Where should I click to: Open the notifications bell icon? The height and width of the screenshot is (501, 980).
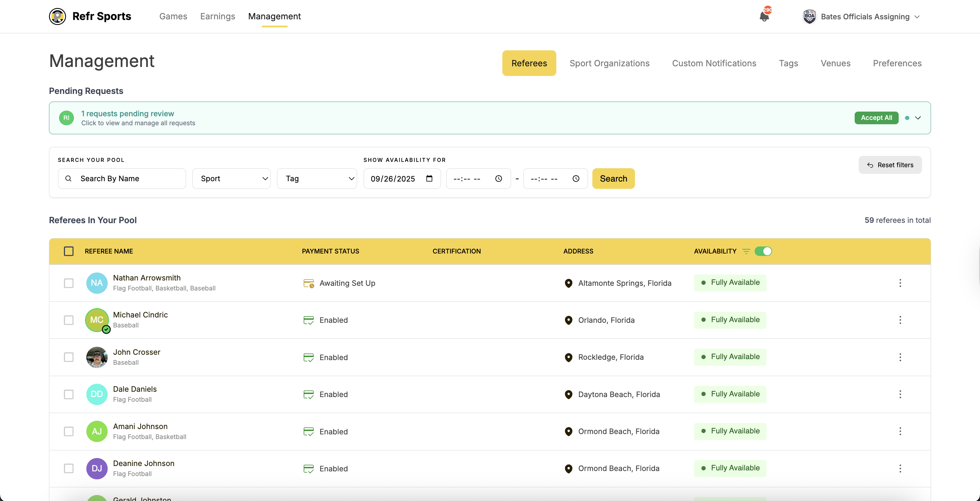[x=764, y=16]
